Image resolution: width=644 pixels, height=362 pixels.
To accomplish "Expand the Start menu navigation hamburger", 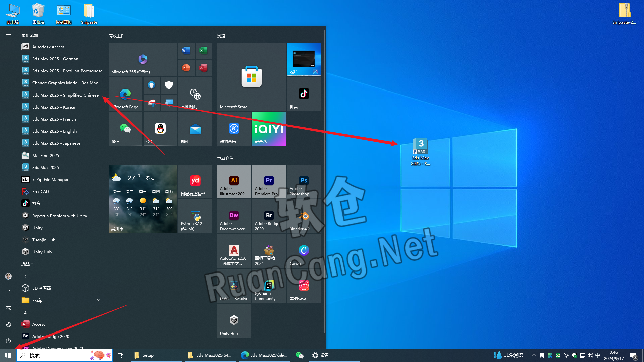I will pyautogui.click(x=8, y=36).
